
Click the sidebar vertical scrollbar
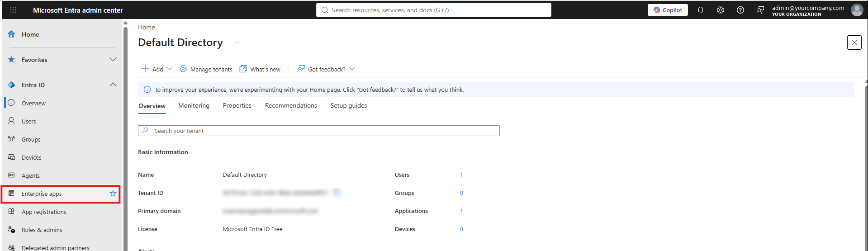point(125,138)
